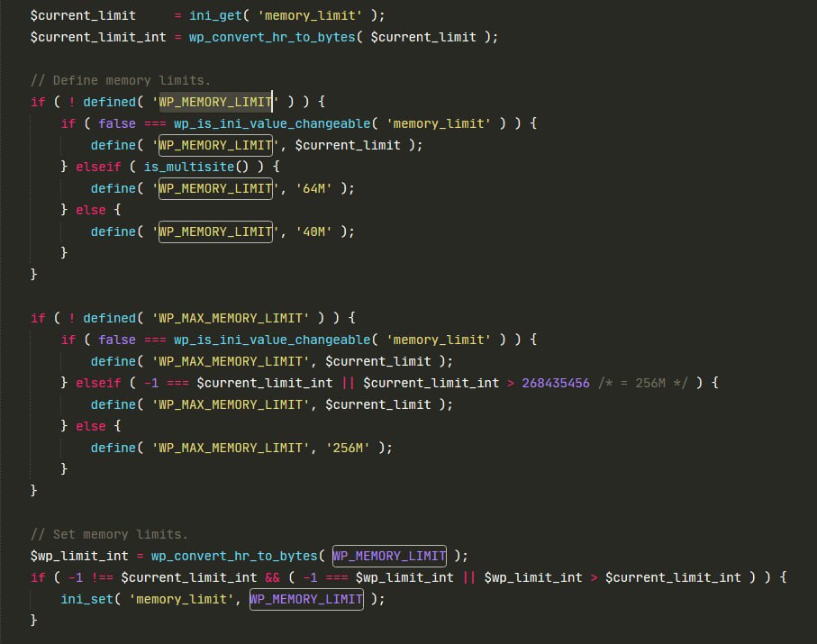Click WP_MAX_MEMORY_LIMIT on the '256M' define line
The width and height of the screenshot is (817, 644).
(x=231, y=448)
